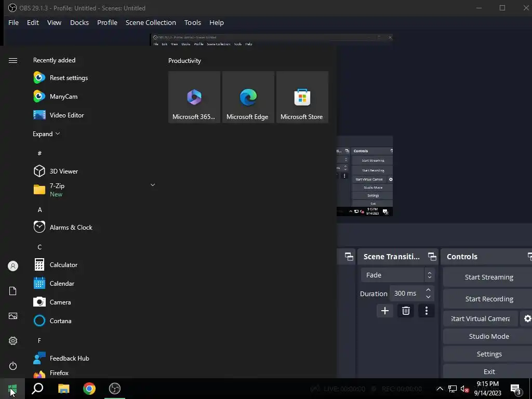532x399 pixels.
Task: Increase the transition Duration value
Action: click(x=428, y=290)
